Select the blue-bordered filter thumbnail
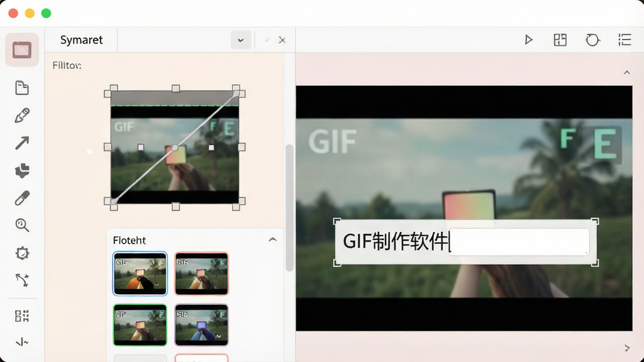The height and width of the screenshot is (362, 644). pos(140,274)
